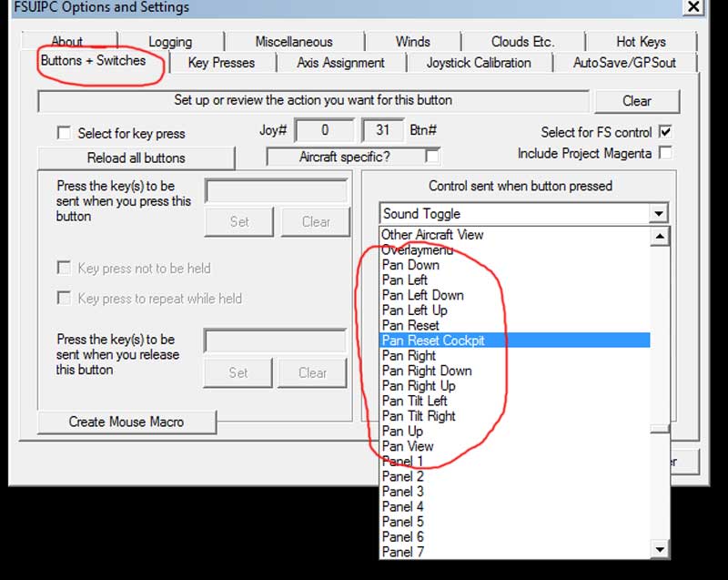Screen dimensions: 728x580
Task: Click the Create Mouse Macro button
Action: (x=126, y=422)
